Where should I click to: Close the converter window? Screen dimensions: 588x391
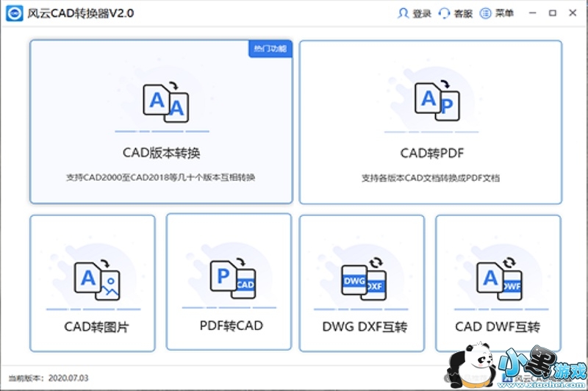573,13
